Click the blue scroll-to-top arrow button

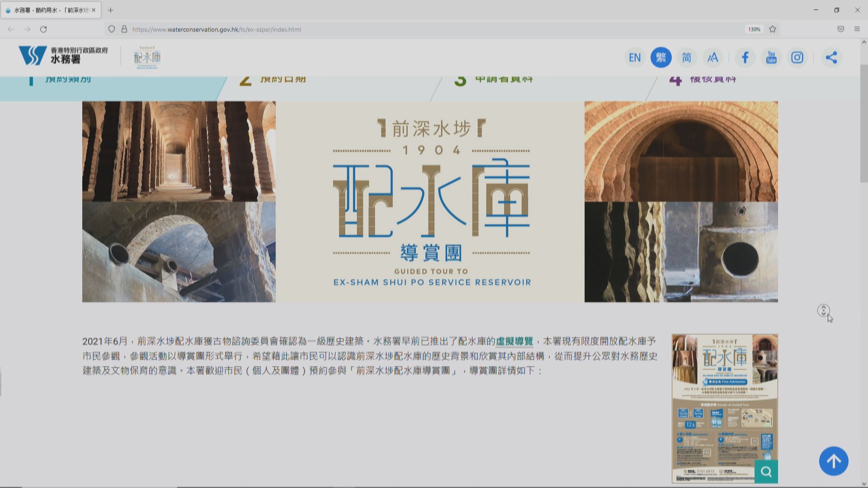[x=834, y=461]
